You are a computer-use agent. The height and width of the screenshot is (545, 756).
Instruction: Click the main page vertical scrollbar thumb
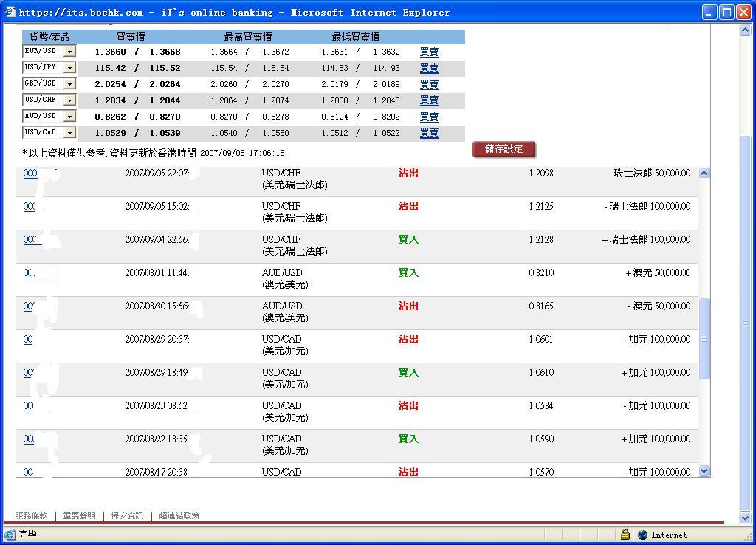pyautogui.click(x=745, y=323)
